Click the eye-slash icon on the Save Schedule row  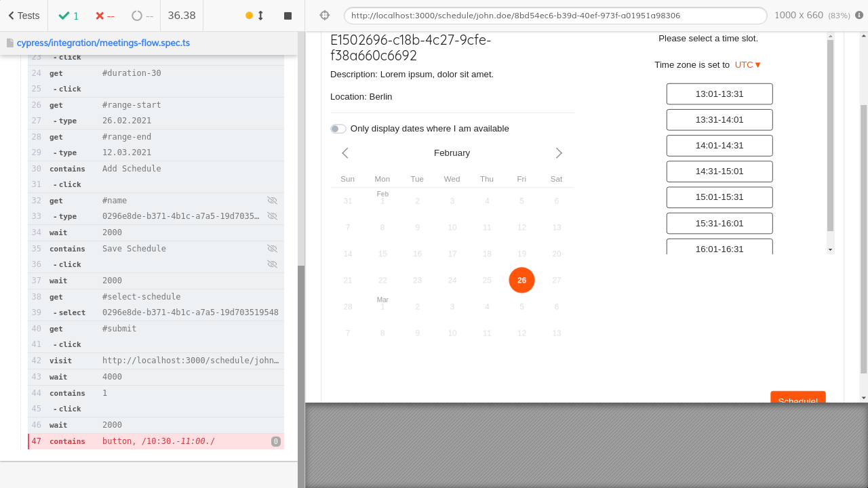273,249
